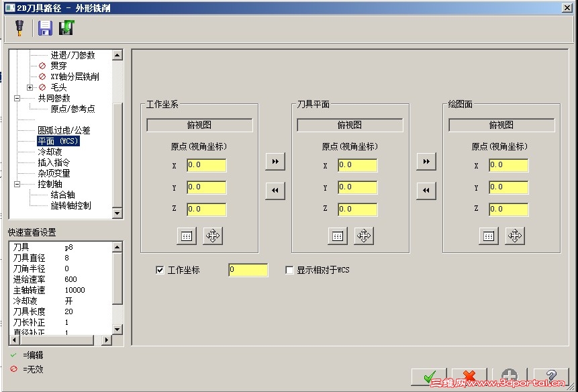
Task: Click 俯视图 button in 工作坐系 group
Action: [199, 126]
